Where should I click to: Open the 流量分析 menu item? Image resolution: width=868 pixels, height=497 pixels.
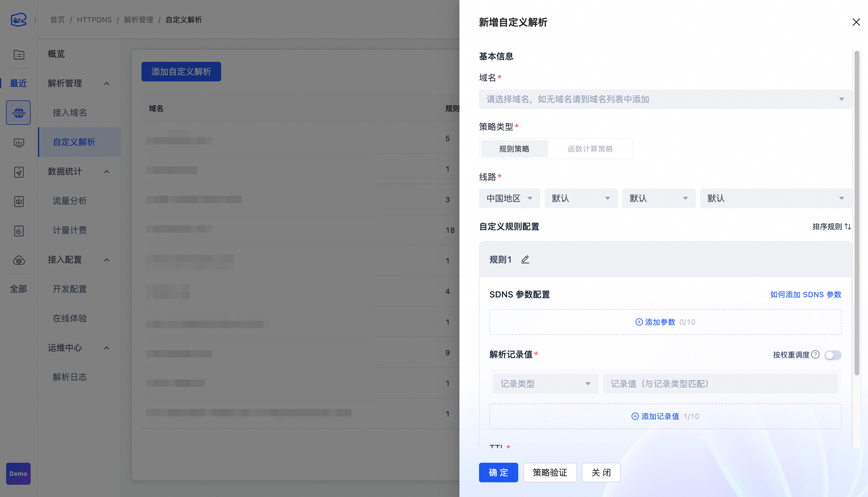tap(70, 201)
